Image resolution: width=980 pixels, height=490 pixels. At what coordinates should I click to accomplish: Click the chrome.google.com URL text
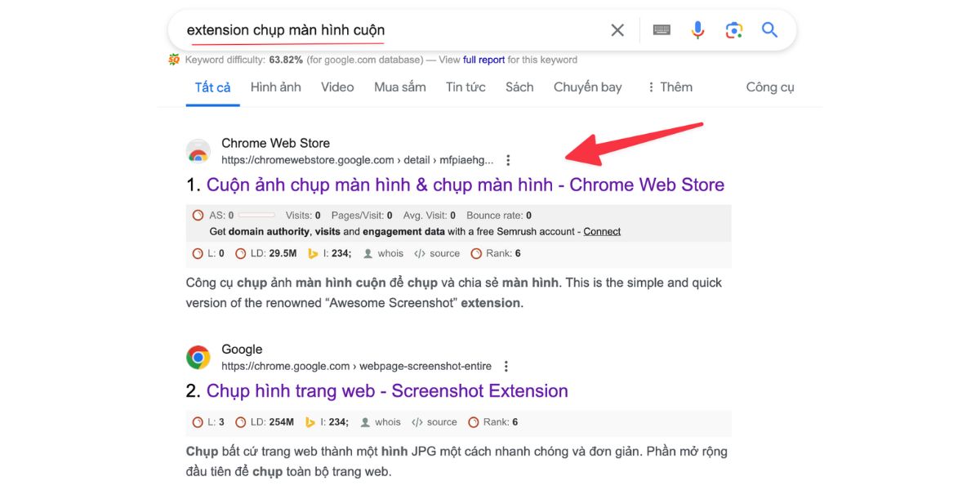[x=354, y=366]
